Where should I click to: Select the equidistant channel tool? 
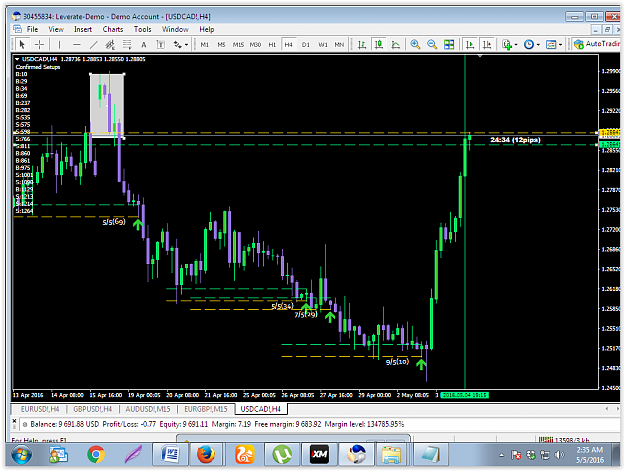(x=110, y=45)
